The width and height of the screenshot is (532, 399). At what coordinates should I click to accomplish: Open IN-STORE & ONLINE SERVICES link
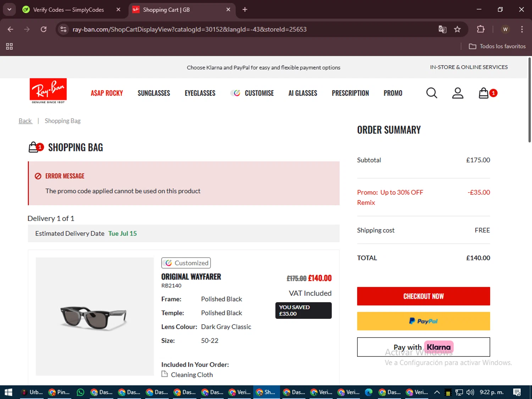pos(469,67)
